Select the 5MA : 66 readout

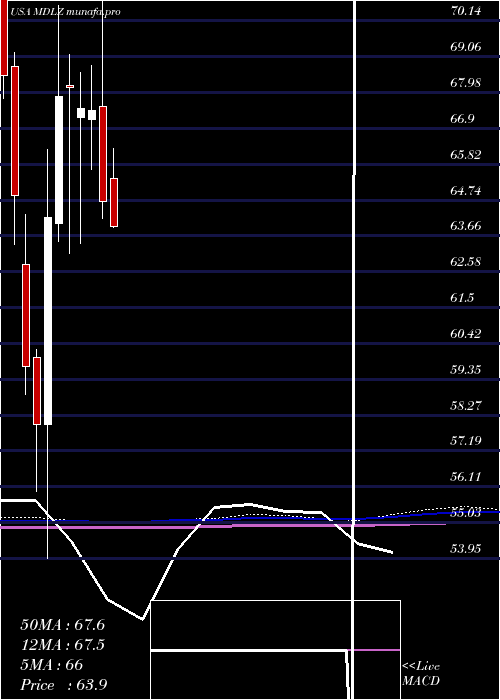click(x=52, y=665)
